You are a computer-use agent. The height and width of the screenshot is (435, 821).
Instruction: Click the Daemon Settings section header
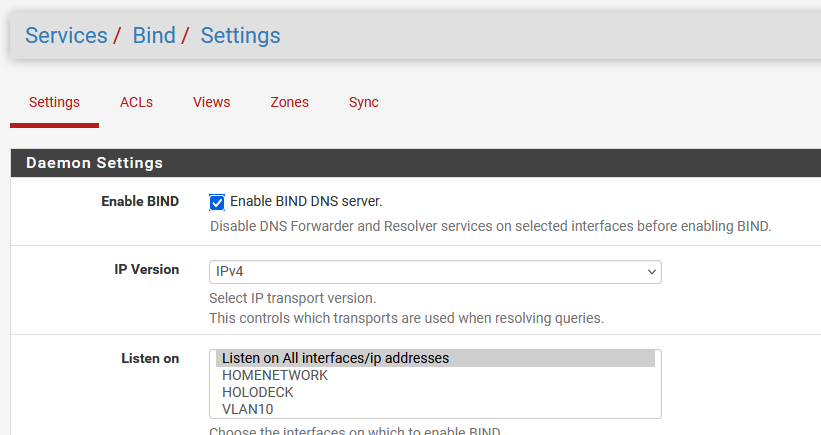(x=94, y=162)
